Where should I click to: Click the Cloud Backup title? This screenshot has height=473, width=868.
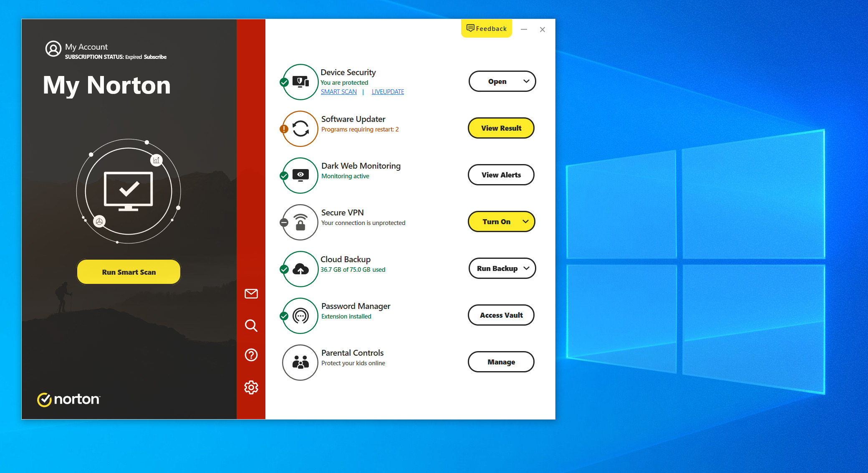346,259
